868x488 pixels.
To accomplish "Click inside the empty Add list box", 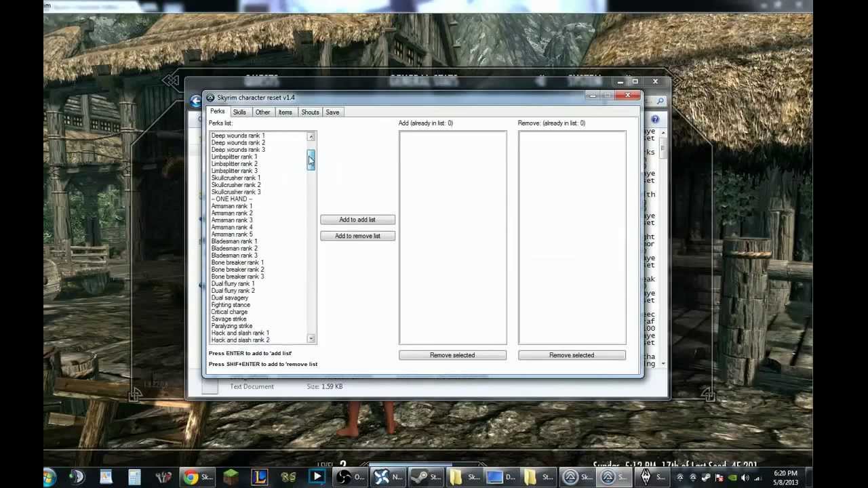I will (453, 238).
